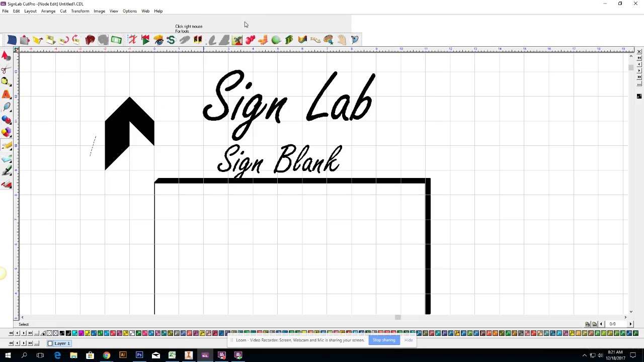This screenshot has height=362, width=644.
Task: Click the vertical scrollbar down arrow
Action: click(631, 312)
